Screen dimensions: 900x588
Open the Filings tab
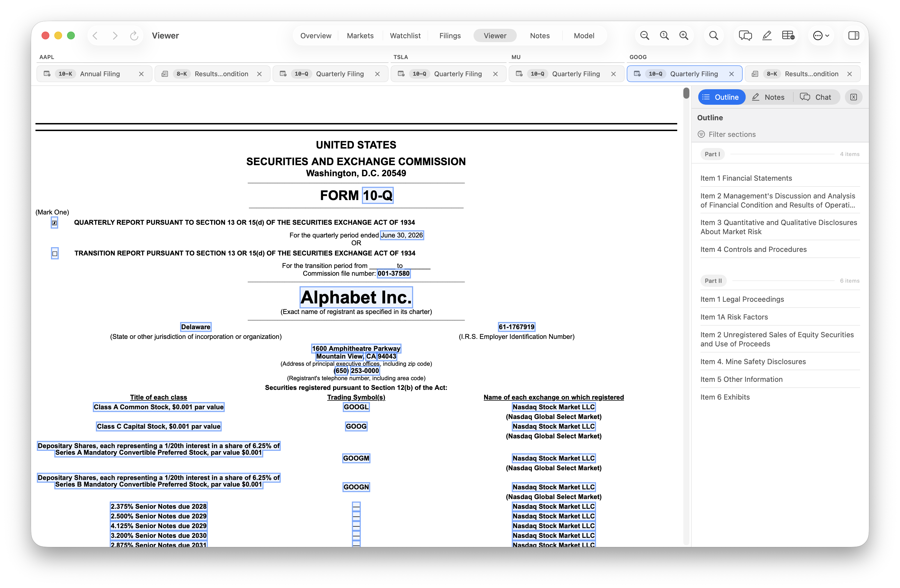[450, 35]
